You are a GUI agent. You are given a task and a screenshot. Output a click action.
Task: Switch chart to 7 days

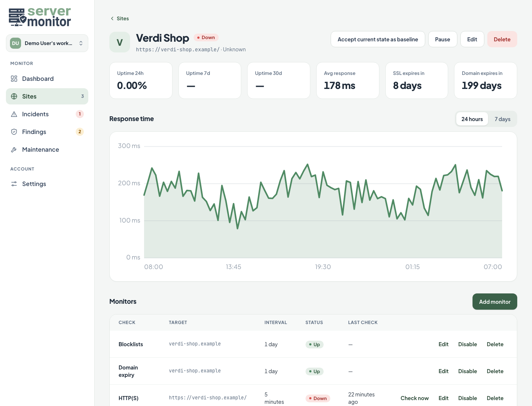coord(502,119)
